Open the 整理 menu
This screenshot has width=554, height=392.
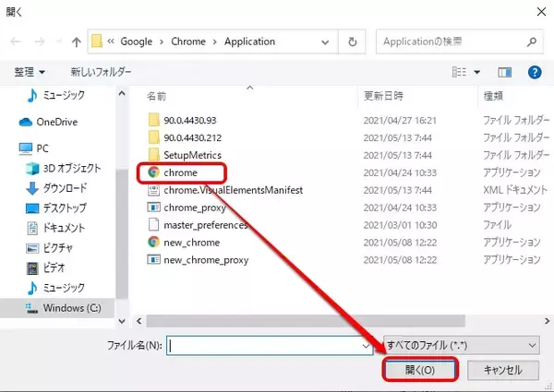coord(30,72)
